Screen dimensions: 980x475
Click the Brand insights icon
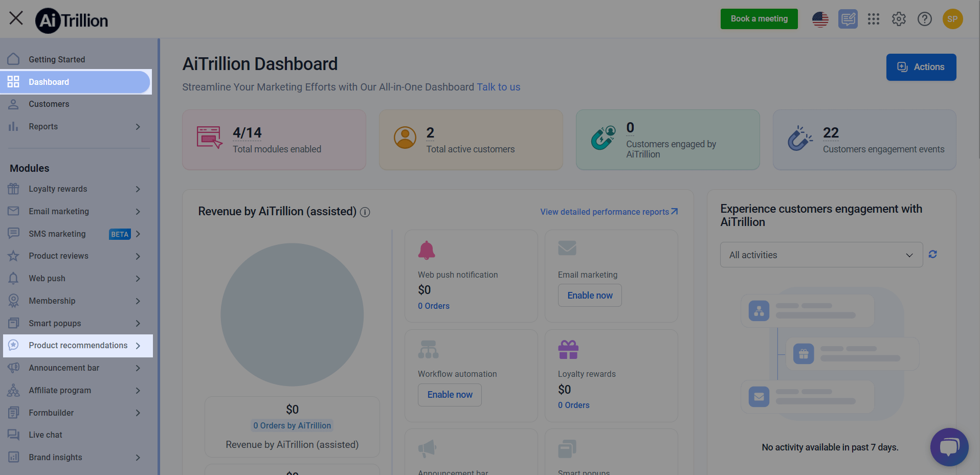coord(14,457)
